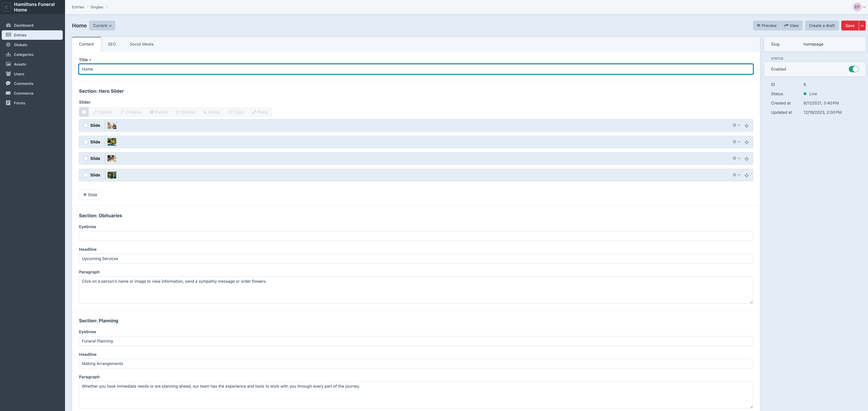Open third slide's image thumbnail
Image resolution: width=868 pixels, height=411 pixels.
(112, 158)
